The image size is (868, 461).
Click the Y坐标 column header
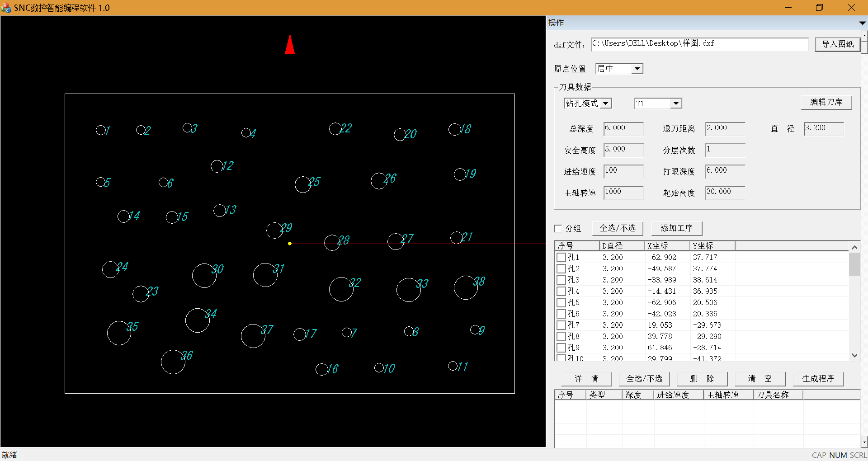coord(712,245)
